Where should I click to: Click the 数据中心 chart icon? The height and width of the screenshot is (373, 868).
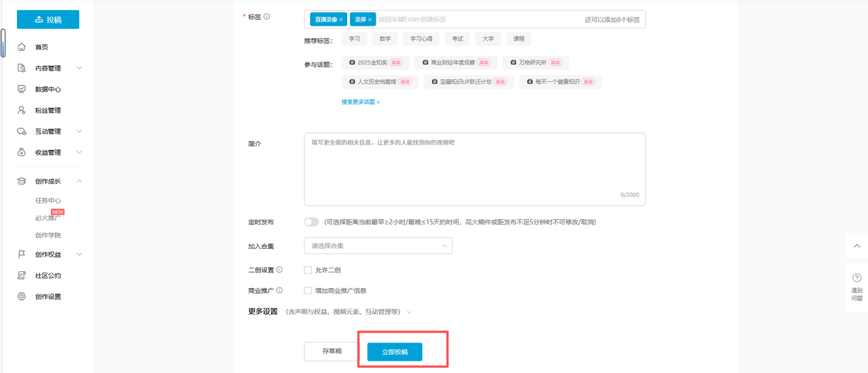click(x=22, y=89)
